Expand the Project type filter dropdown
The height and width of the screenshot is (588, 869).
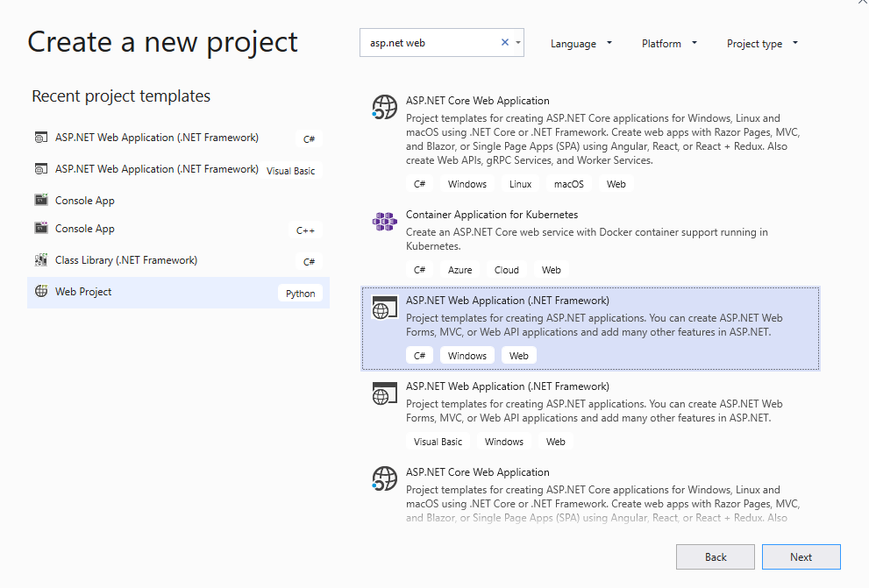[x=762, y=44]
